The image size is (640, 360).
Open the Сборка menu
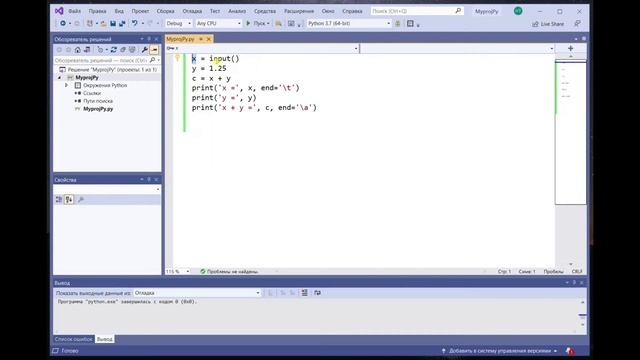pyautogui.click(x=165, y=11)
